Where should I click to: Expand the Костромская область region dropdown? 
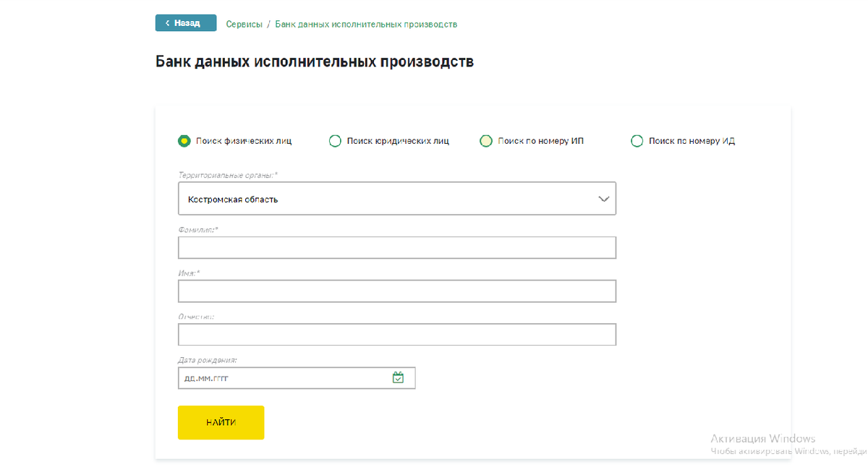coord(397,199)
